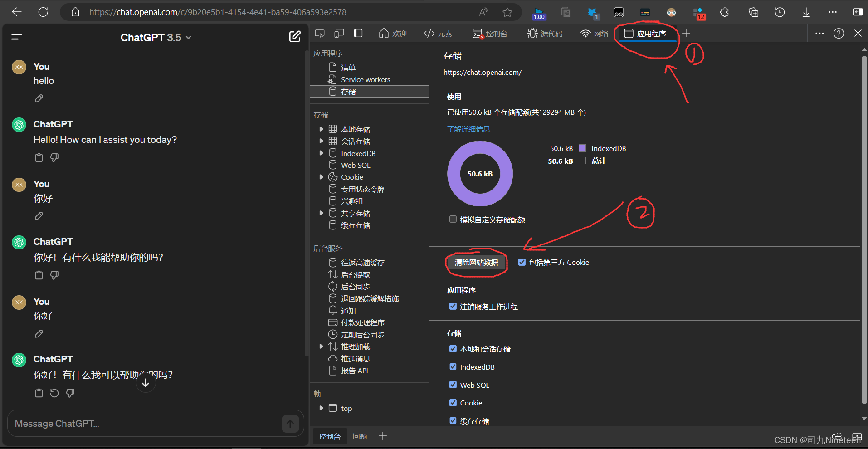Image resolution: width=868 pixels, height=449 pixels.
Task: Toggle device emulation icon in DevTools
Action: point(339,34)
